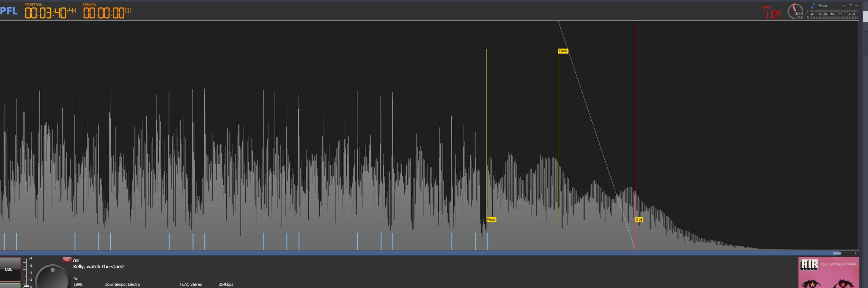Click the vertical level fader handle
Viewport: 868px width, 288px height.
[26, 286]
